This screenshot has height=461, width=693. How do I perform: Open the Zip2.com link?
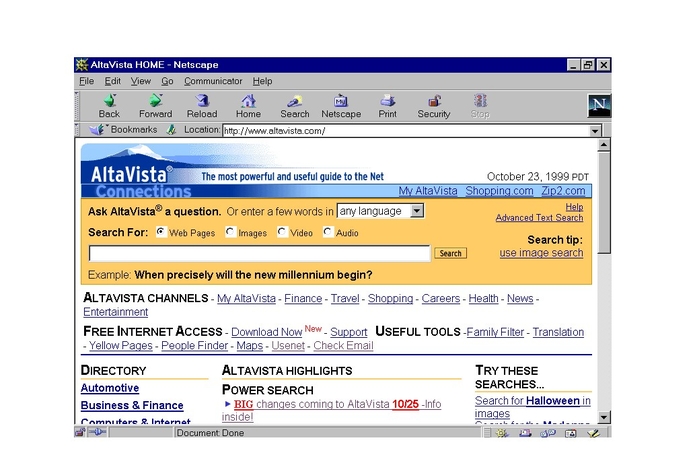563,190
